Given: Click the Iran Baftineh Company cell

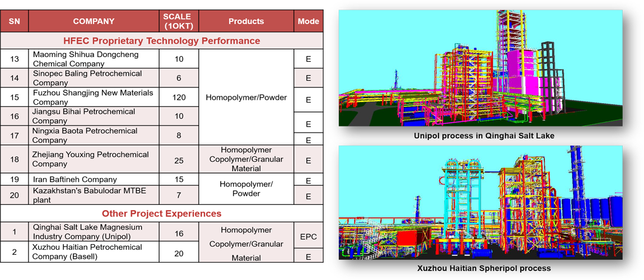Looking at the screenshot, I should click(x=94, y=180).
